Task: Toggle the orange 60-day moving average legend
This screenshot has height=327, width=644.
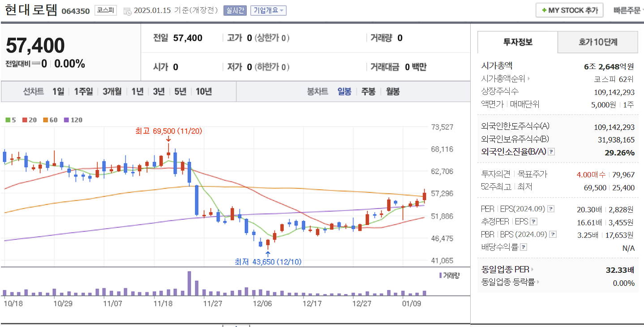Action: [46, 120]
